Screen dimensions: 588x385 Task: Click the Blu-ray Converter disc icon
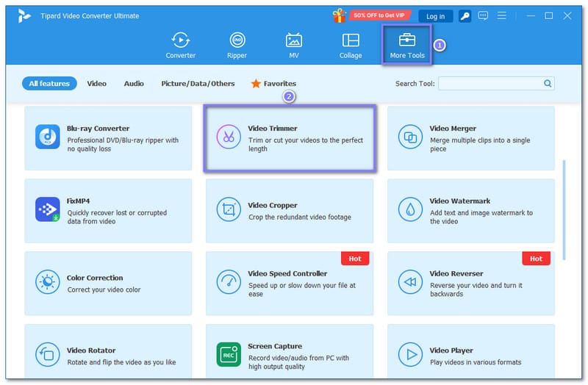[48, 137]
